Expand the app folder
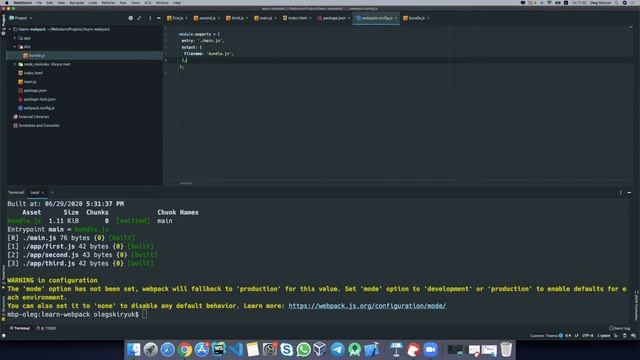 tap(15, 38)
